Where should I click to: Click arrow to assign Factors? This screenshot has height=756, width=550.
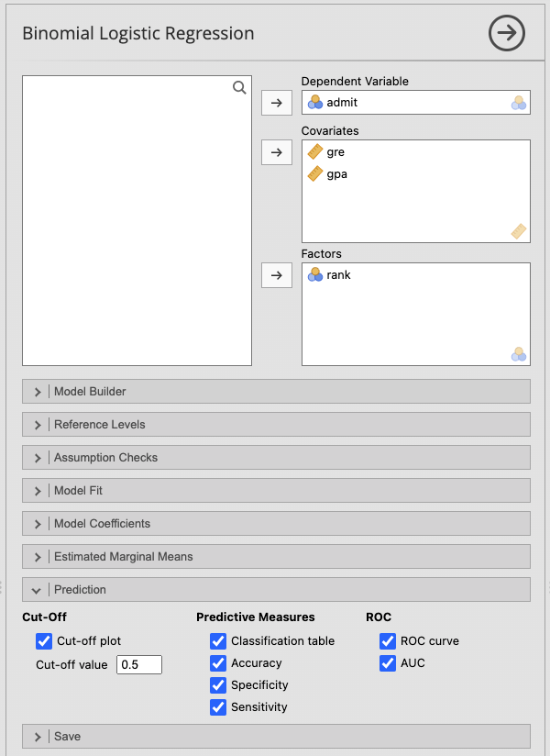277,275
